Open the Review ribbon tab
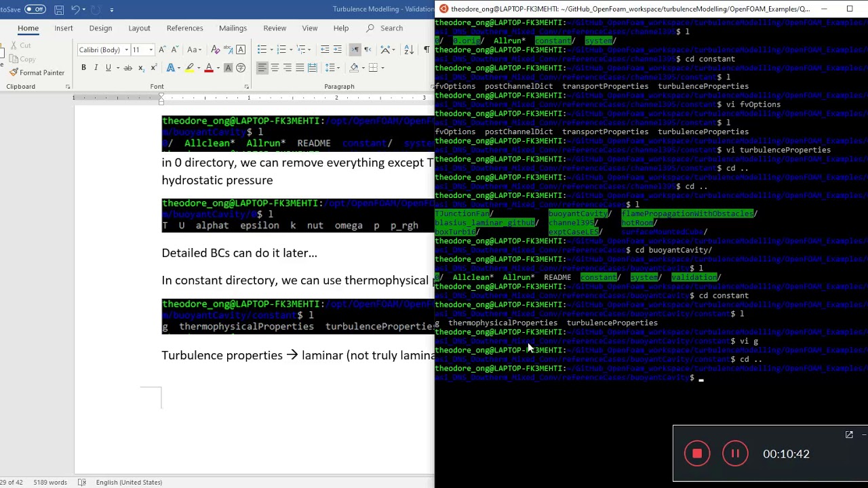Screen dimensions: 868x488 point(275,28)
